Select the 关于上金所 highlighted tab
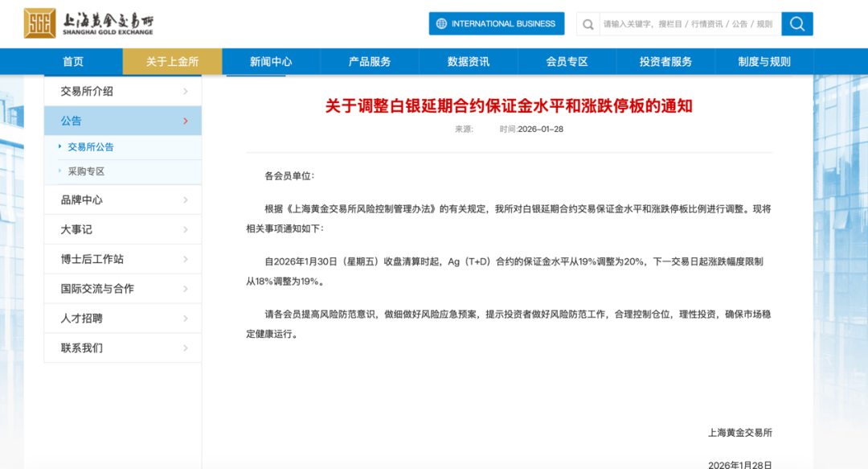The image size is (868, 469). coord(174,60)
